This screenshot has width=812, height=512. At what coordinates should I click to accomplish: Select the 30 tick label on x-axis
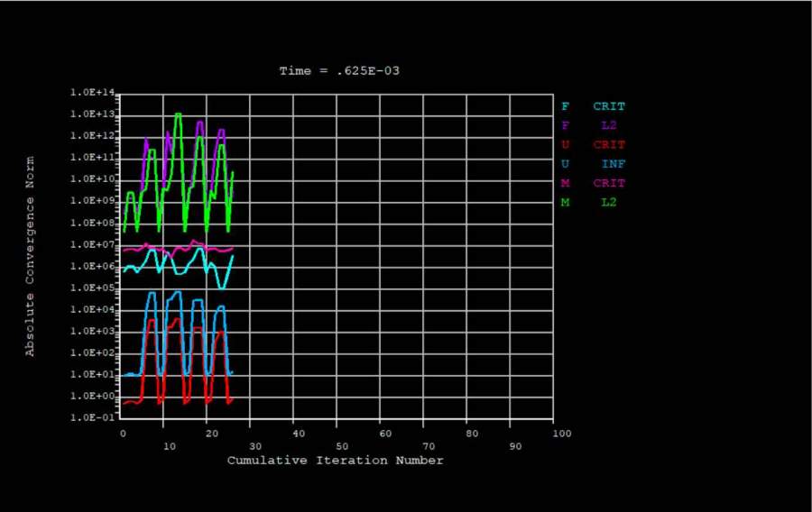[x=254, y=434]
